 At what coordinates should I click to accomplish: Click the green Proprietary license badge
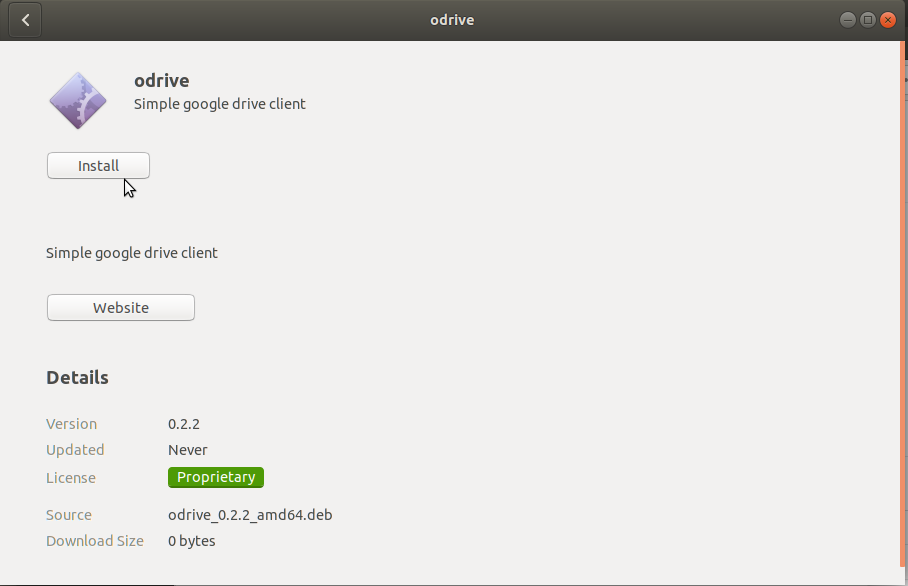216,477
